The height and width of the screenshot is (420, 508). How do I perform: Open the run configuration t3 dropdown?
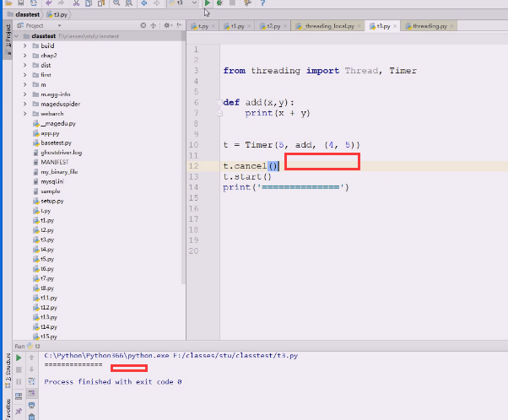pyautogui.click(x=183, y=3)
